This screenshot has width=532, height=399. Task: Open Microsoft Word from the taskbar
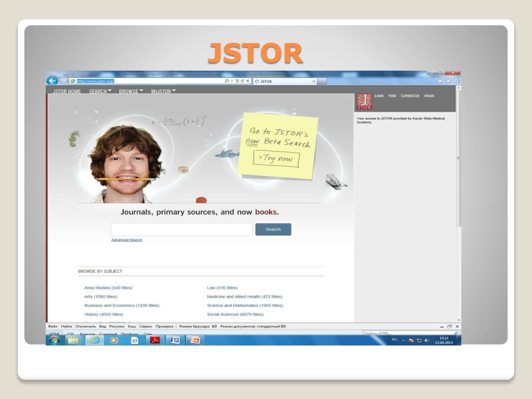175,340
